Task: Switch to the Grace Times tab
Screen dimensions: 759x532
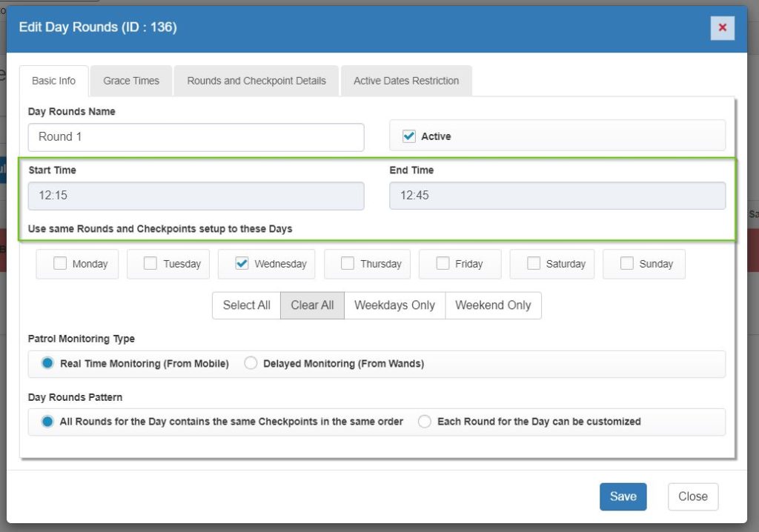Action: 131,81
